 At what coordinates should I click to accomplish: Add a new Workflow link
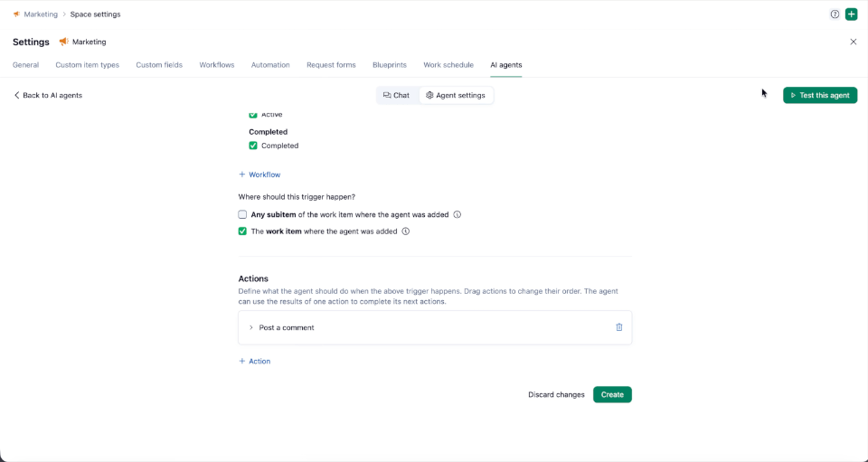[x=259, y=174]
